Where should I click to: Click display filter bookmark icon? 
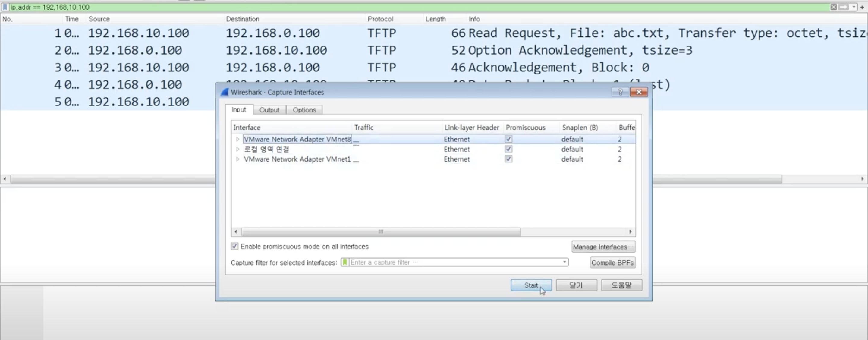coord(5,7)
